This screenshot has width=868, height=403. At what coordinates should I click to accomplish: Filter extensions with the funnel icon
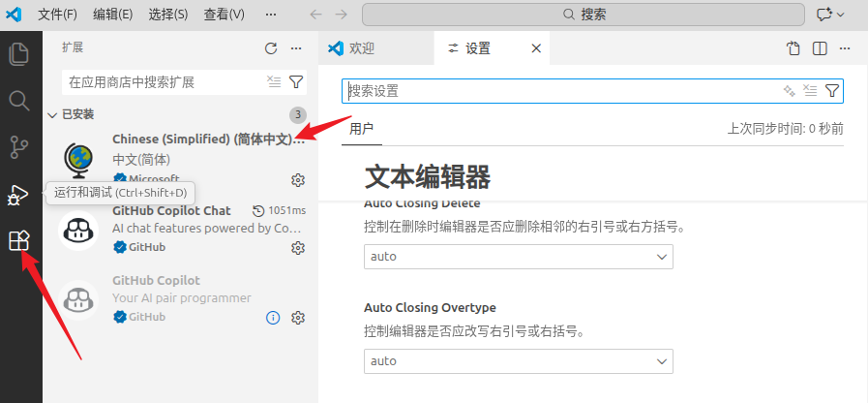(x=296, y=82)
